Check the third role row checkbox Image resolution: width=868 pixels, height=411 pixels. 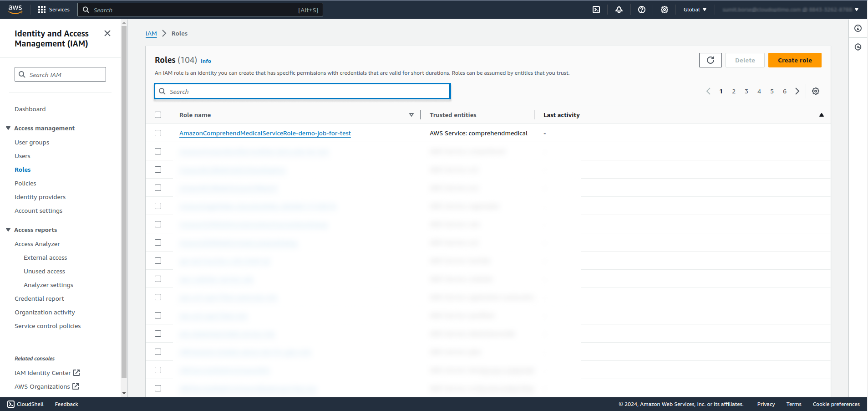(158, 170)
